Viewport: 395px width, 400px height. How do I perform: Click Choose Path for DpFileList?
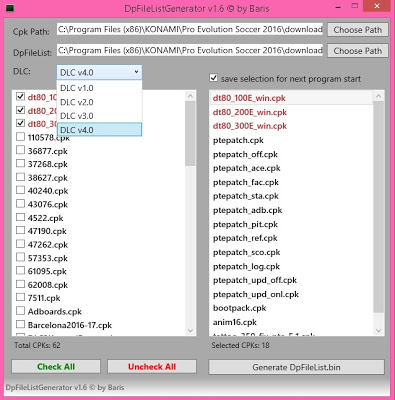coord(358,51)
